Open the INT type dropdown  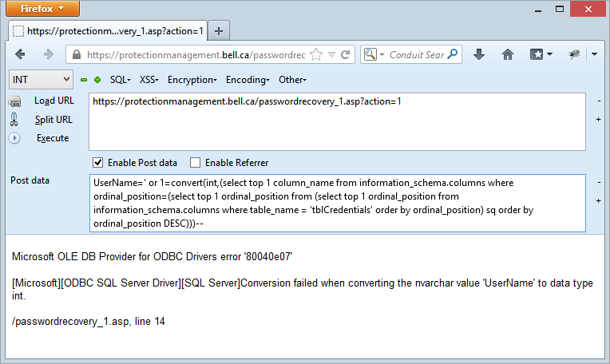pos(41,80)
